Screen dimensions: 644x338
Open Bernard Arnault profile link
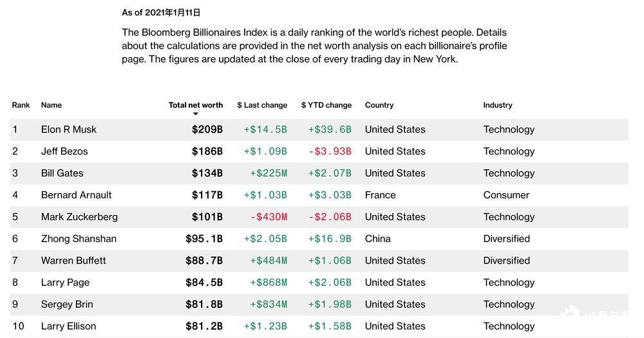point(77,195)
